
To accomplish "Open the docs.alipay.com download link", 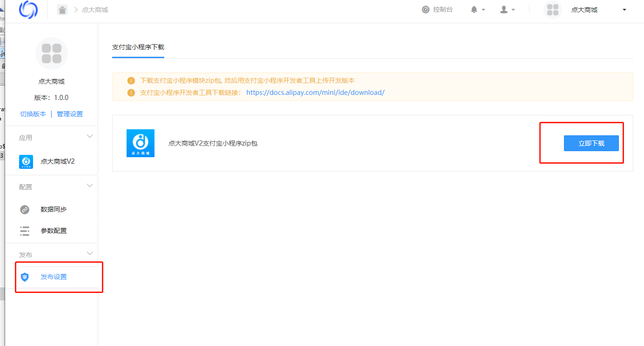I will pos(315,93).
